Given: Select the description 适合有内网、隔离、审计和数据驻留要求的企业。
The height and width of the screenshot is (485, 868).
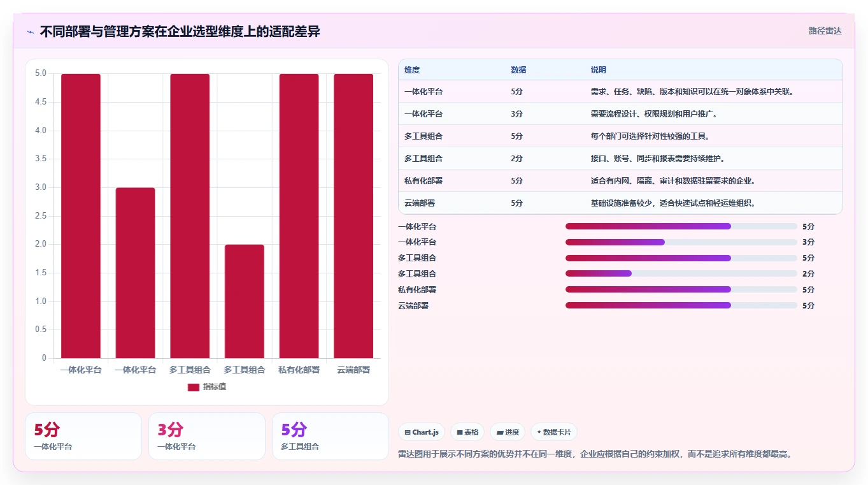Looking at the screenshot, I should point(673,181).
